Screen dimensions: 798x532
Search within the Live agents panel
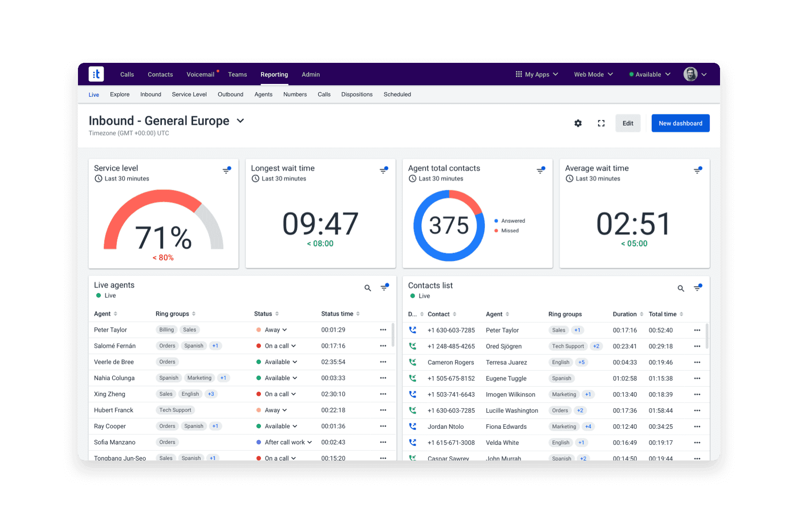[x=367, y=288]
